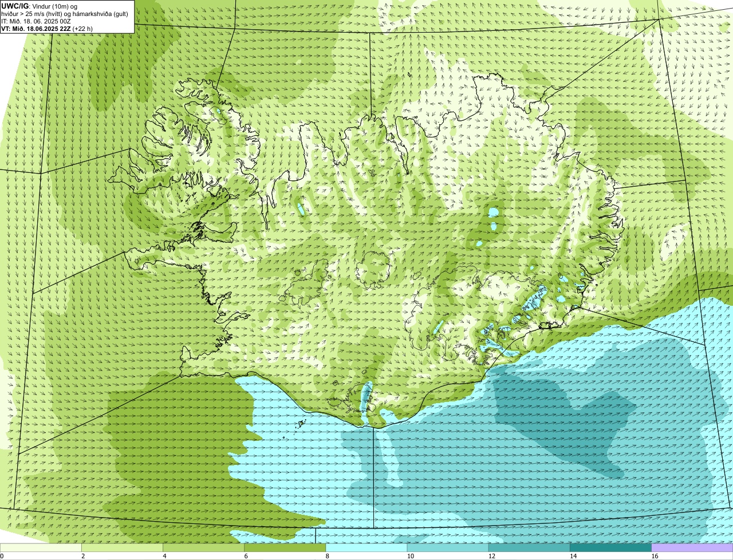Image resolution: width=733 pixels, height=560 pixels.
Task: Click the scale label '16'
Action: pos(655,556)
